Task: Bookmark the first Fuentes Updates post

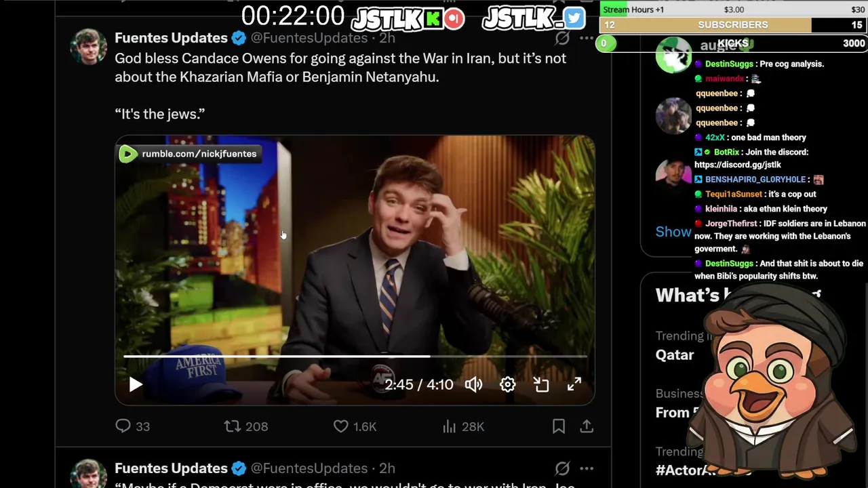Action: tap(559, 426)
